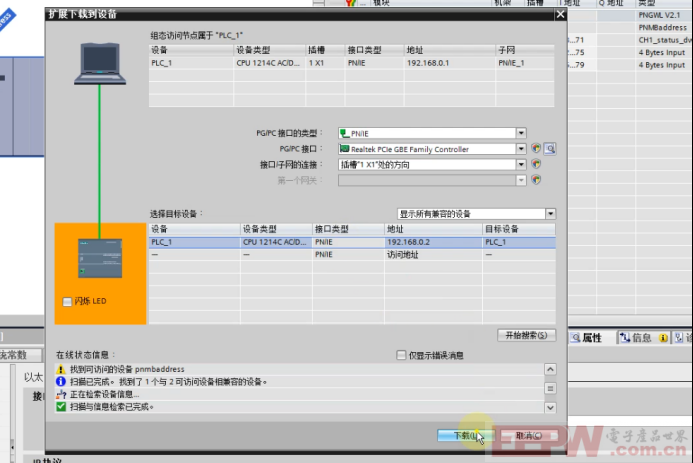Click PNMBaddress entry in background window

pyautogui.click(x=662, y=27)
